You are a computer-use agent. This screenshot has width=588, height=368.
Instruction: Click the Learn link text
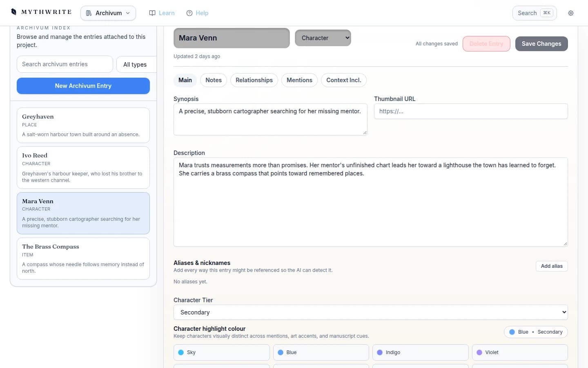point(167,13)
